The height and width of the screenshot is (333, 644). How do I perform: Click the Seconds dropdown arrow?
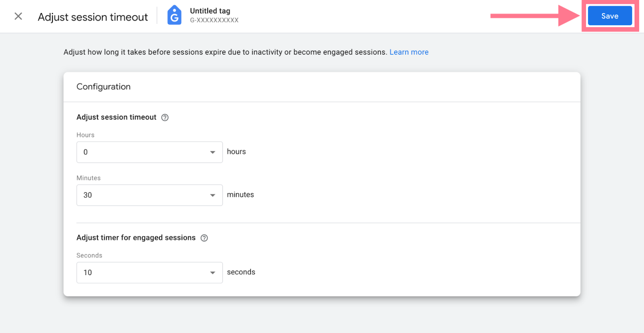tap(213, 273)
